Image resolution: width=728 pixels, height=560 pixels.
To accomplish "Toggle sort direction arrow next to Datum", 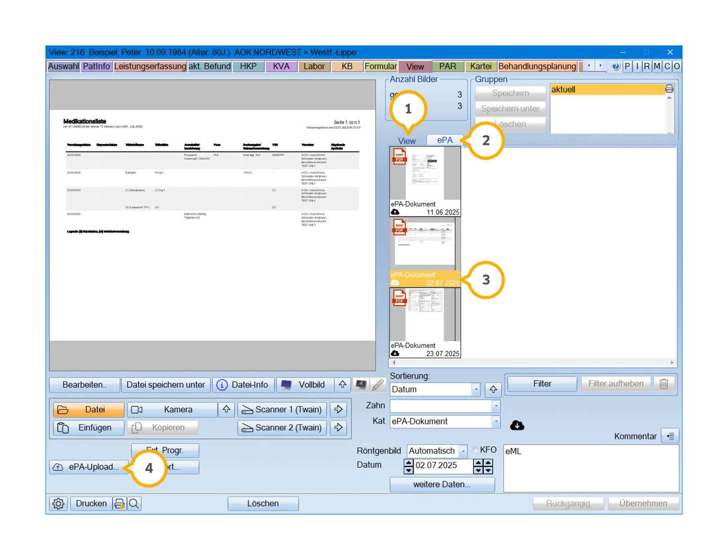I will pos(493,389).
